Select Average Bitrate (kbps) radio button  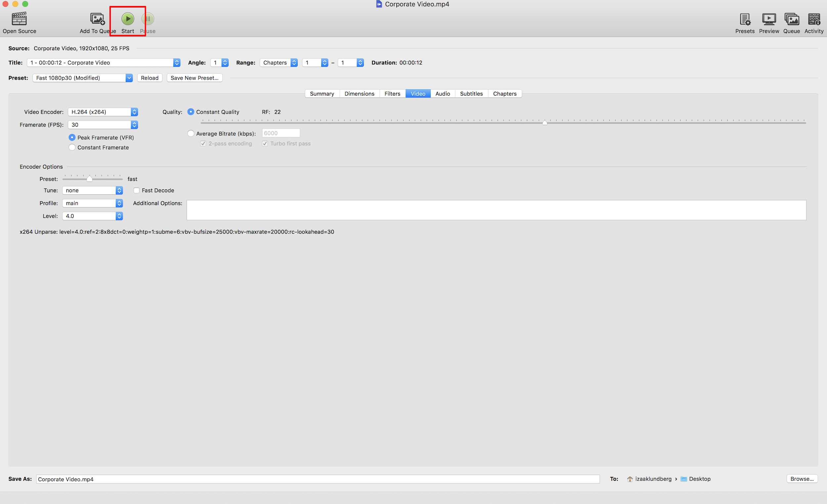point(191,134)
